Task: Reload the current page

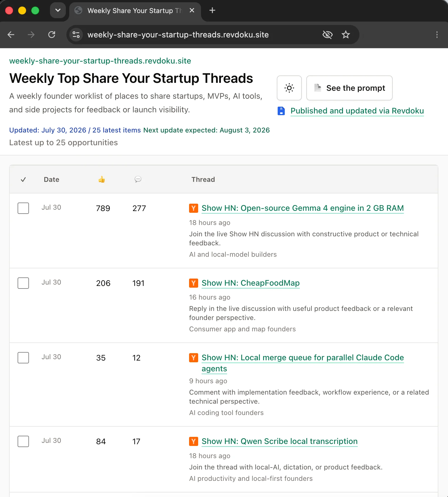Action: click(x=52, y=35)
